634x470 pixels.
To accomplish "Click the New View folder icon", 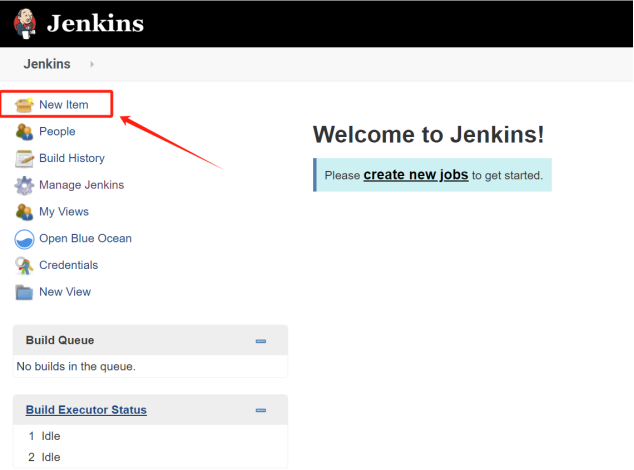I will 24,292.
